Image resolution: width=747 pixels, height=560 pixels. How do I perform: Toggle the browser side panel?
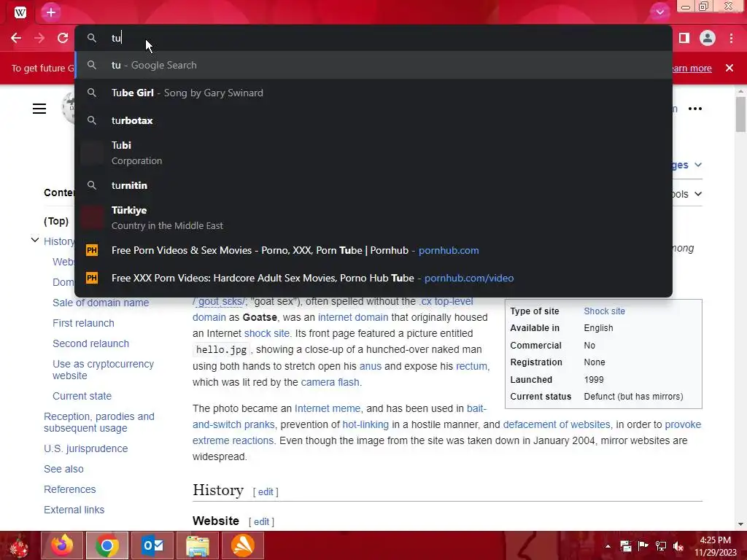coord(684,38)
